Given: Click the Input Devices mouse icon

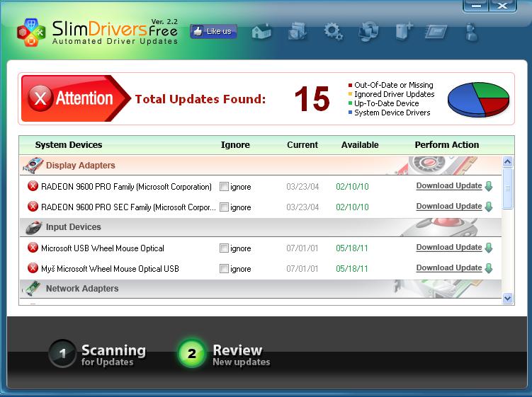Looking at the screenshot, I should [33, 227].
